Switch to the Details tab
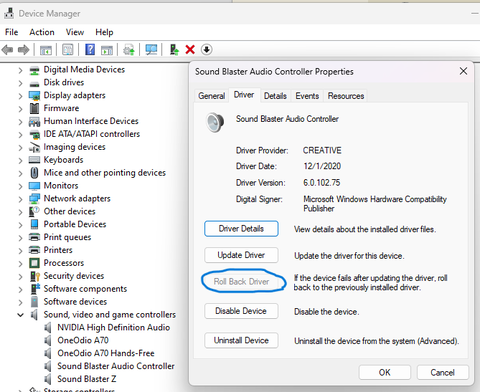 click(x=275, y=96)
